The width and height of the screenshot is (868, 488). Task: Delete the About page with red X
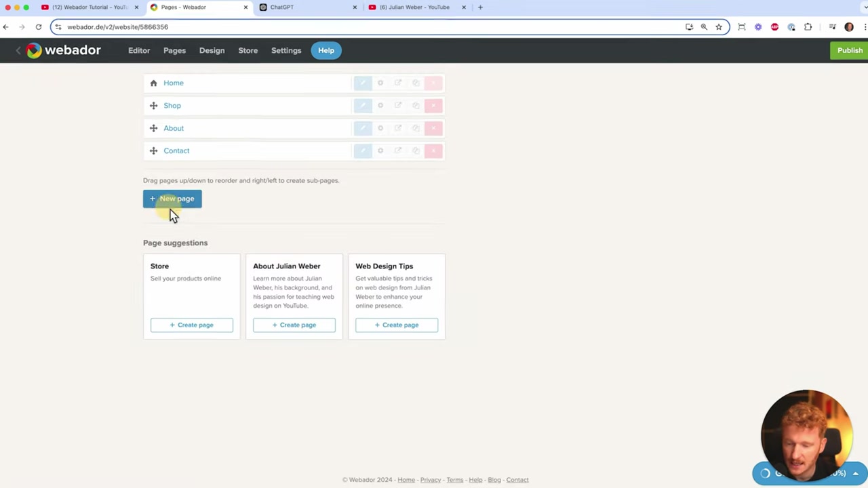coord(433,128)
